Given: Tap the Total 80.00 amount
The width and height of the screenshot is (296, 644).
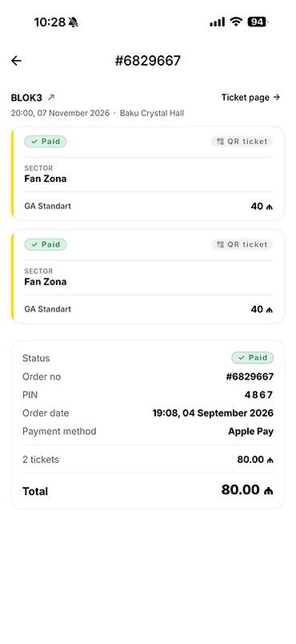Looking at the screenshot, I should [247, 490].
